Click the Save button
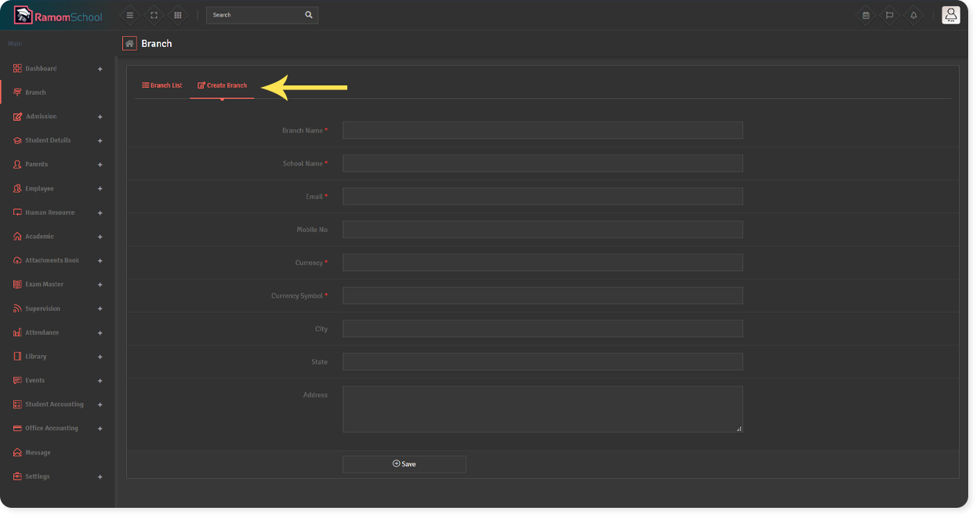 (x=404, y=464)
